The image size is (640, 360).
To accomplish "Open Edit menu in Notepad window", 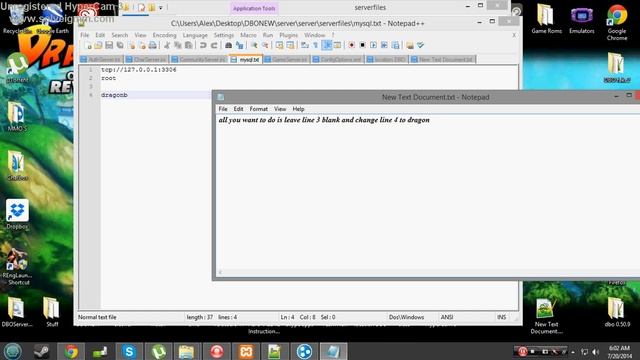I will [x=238, y=109].
